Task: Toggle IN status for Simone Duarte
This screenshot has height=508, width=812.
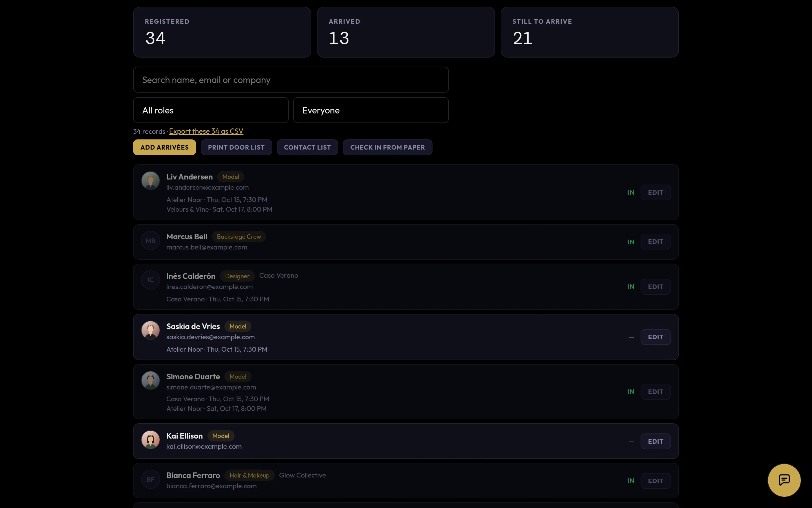Action: pos(631,392)
